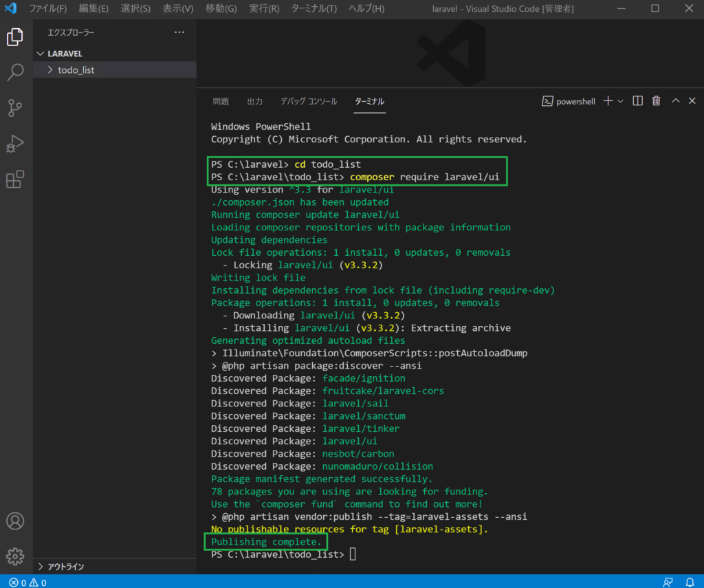Viewport: 704px width, 588px height.
Task: Open notifications bell in status bar
Action: pyautogui.click(x=690, y=582)
